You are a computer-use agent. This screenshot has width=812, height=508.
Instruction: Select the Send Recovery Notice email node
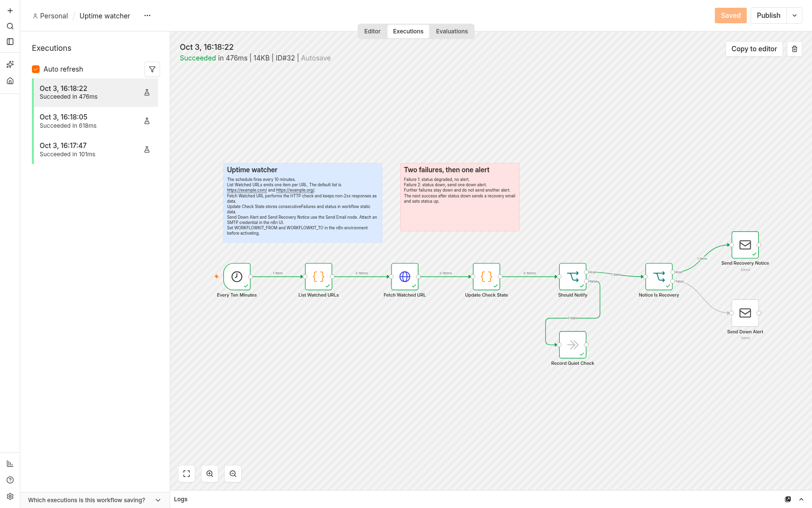pos(745,245)
